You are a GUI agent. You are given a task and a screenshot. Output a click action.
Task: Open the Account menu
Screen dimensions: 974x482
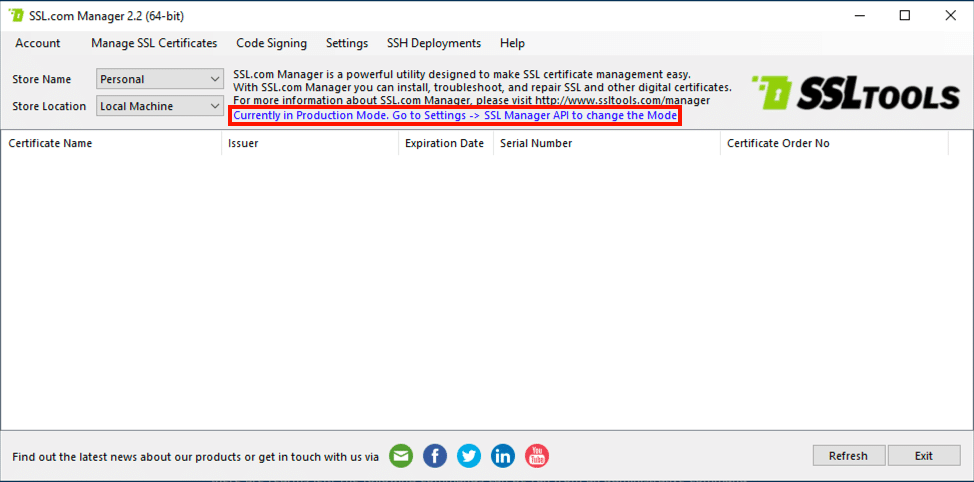coord(38,43)
